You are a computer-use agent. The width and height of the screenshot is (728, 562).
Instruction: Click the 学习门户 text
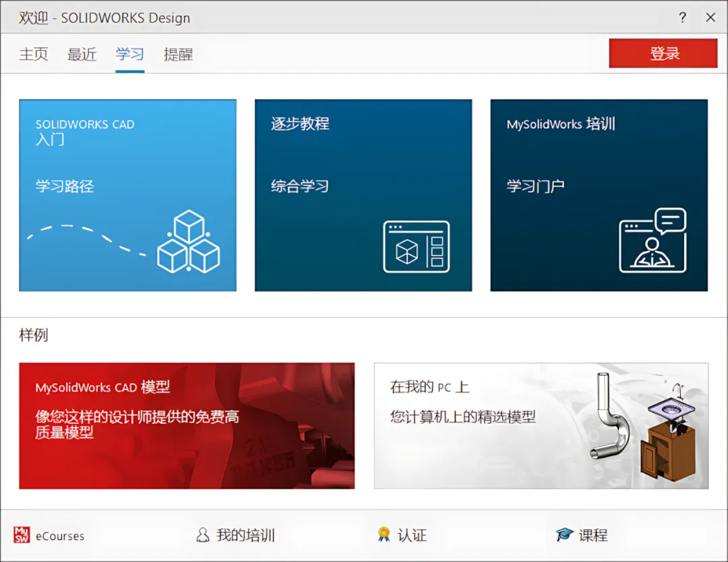coord(535,186)
